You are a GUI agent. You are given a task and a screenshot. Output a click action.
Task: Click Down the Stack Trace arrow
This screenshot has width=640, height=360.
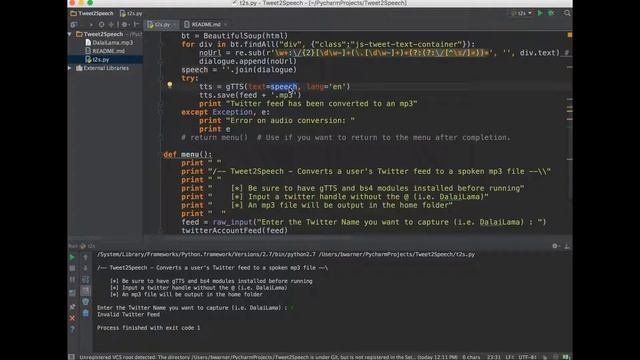(x=85, y=268)
